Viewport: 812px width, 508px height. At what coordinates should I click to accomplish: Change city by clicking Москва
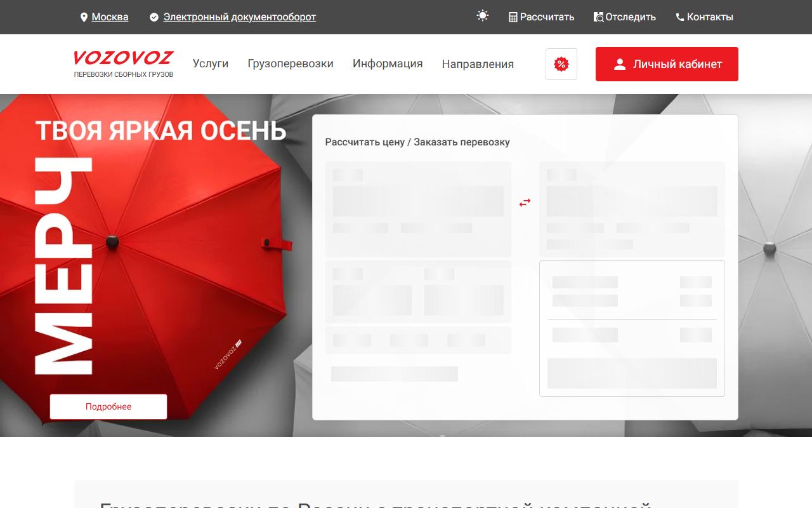point(110,17)
